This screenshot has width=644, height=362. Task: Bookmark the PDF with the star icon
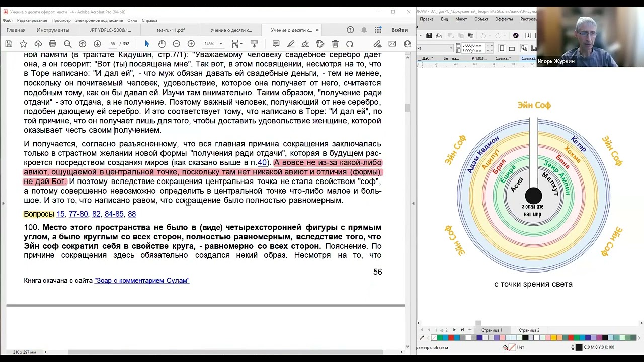[x=23, y=44]
